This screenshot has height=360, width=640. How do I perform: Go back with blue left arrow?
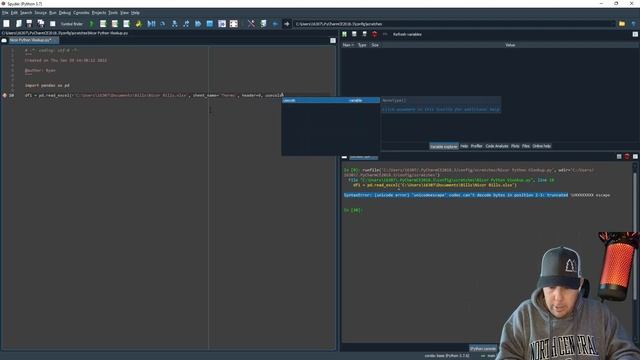pos(275,24)
